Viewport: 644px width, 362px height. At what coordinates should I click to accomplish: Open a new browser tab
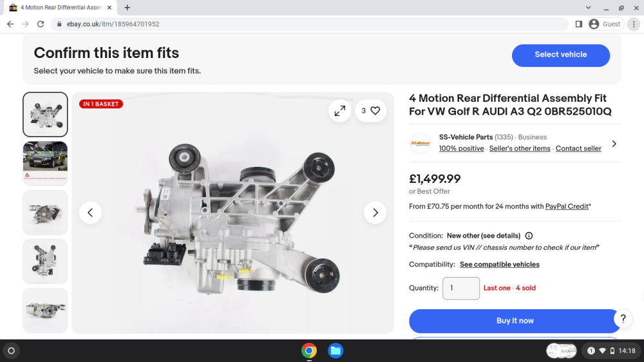128,7
